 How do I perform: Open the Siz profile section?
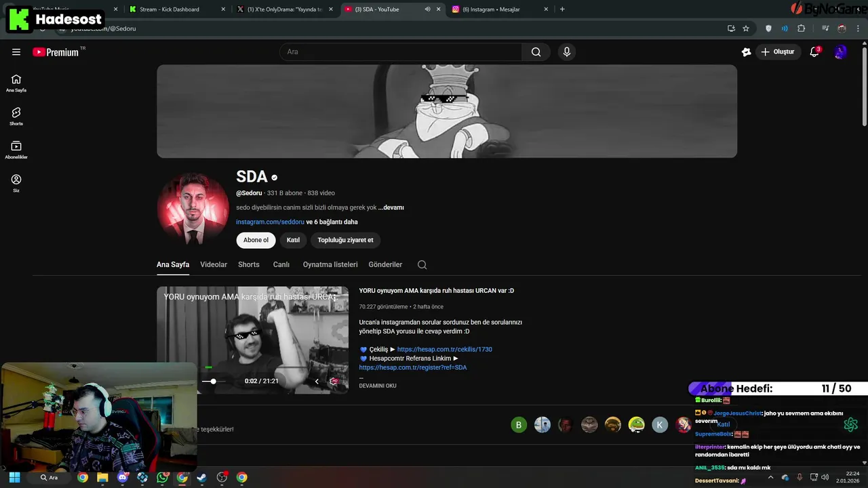pyautogui.click(x=16, y=183)
